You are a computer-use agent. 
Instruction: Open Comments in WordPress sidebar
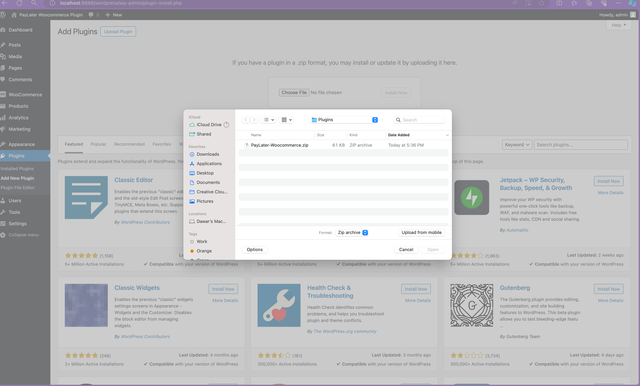[x=20, y=80]
